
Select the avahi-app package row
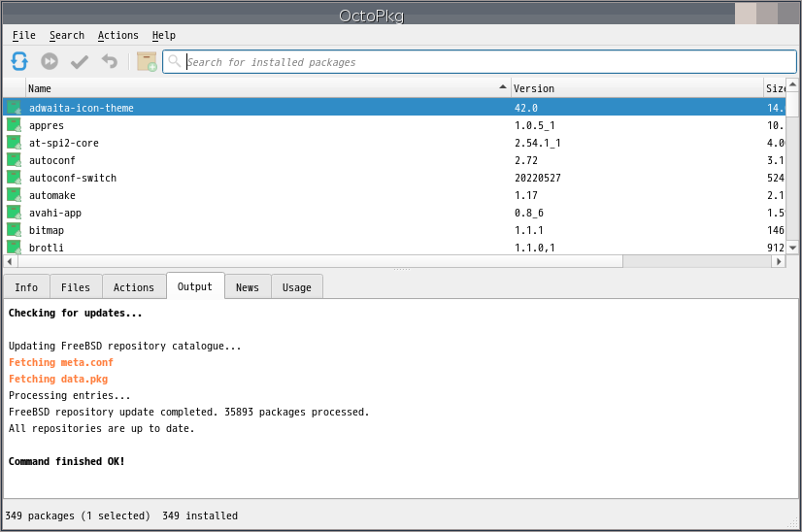point(55,213)
